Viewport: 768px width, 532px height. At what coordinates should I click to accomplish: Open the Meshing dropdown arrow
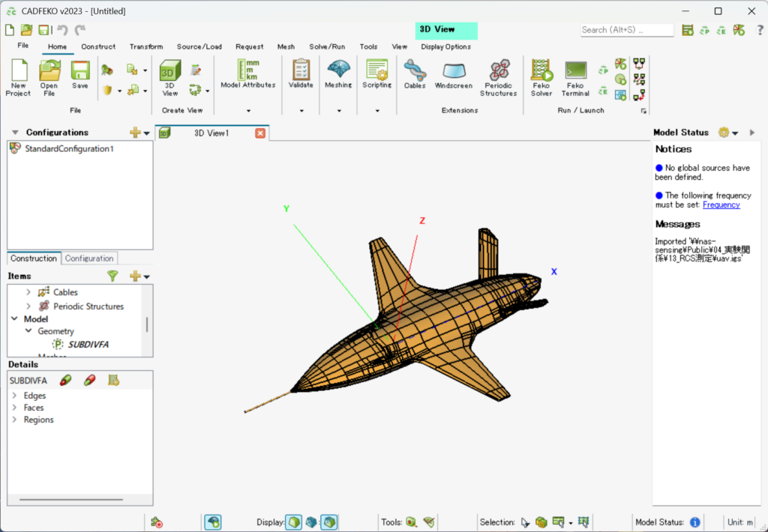click(338, 111)
